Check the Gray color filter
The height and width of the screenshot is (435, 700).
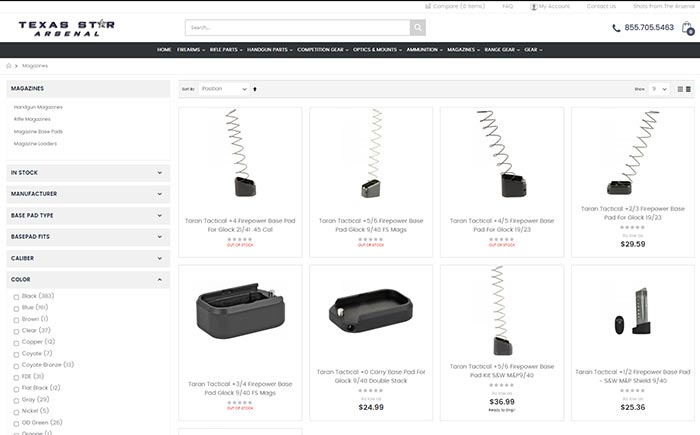[x=16, y=401]
